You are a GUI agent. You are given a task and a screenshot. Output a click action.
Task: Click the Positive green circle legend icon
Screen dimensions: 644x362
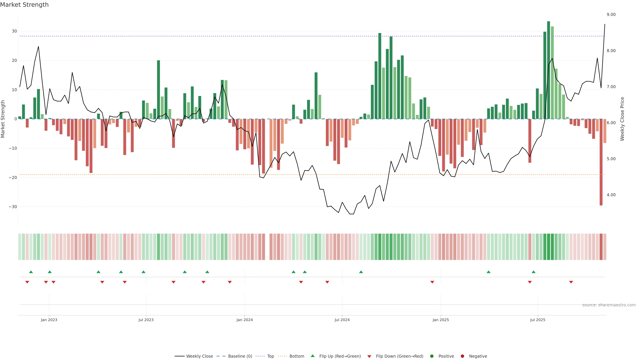coord(432,356)
